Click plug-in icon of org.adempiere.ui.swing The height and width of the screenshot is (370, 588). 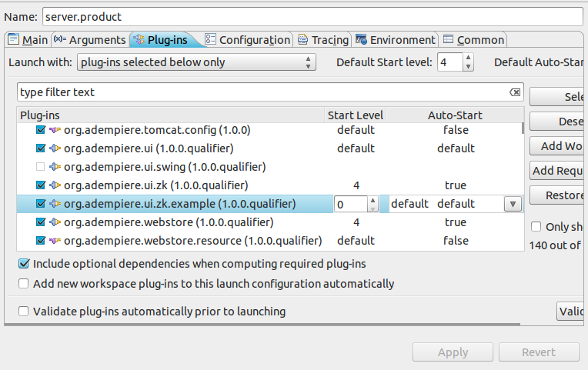click(55, 167)
